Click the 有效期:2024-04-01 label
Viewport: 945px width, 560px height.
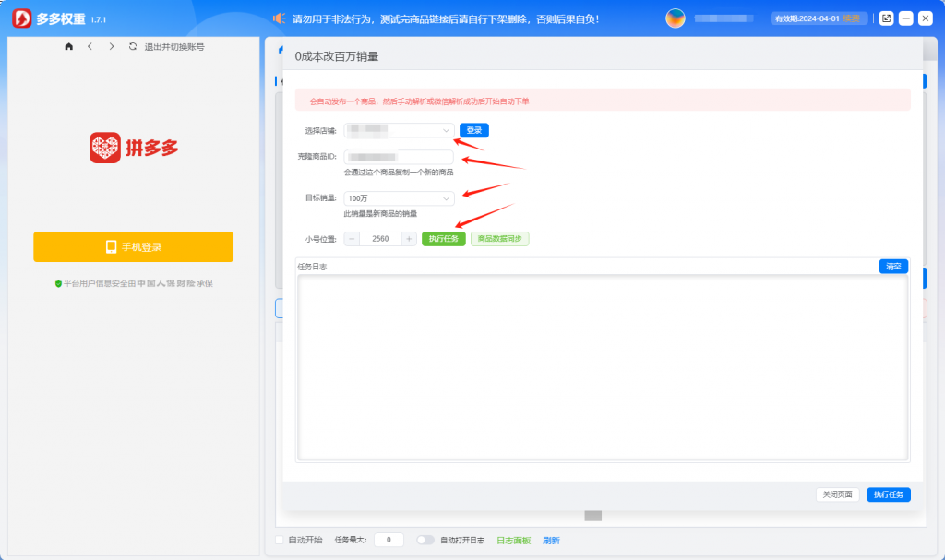point(807,18)
